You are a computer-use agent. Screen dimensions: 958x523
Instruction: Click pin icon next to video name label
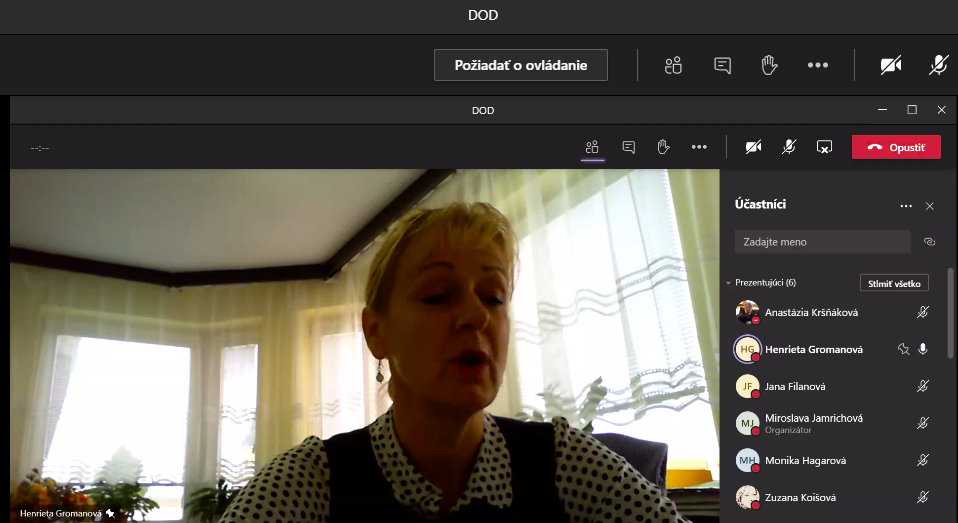[111, 513]
